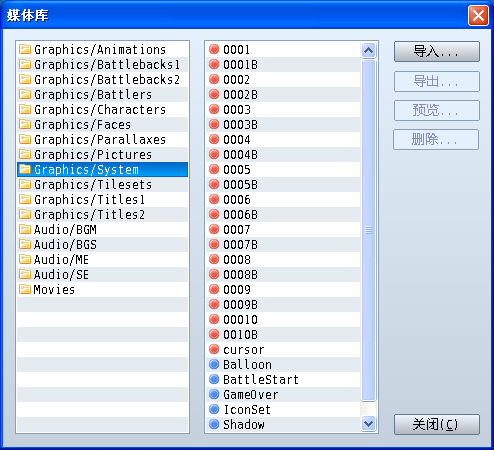Click the red dot icon beside 0008

pyautogui.click(x=214, y=259)
